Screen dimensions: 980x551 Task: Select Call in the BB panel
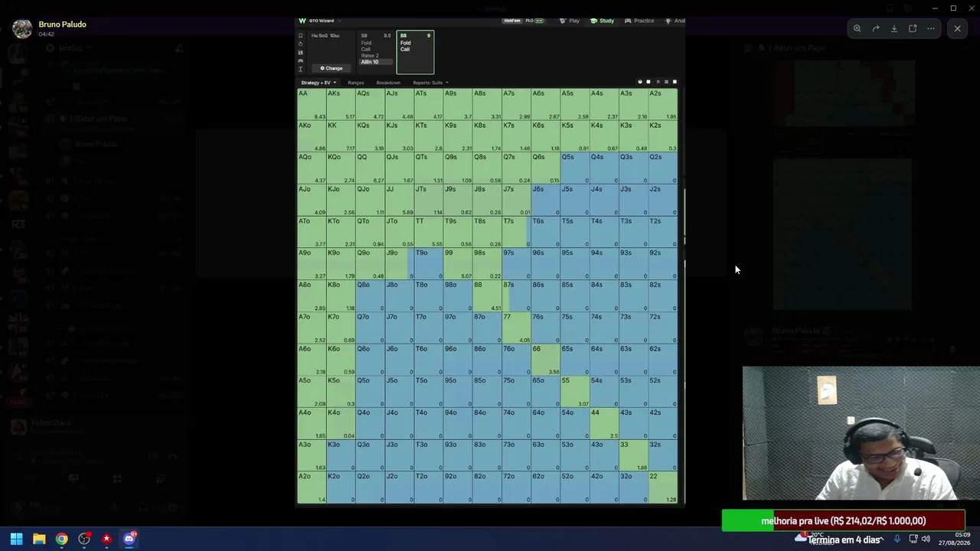[x=405, y=49]
